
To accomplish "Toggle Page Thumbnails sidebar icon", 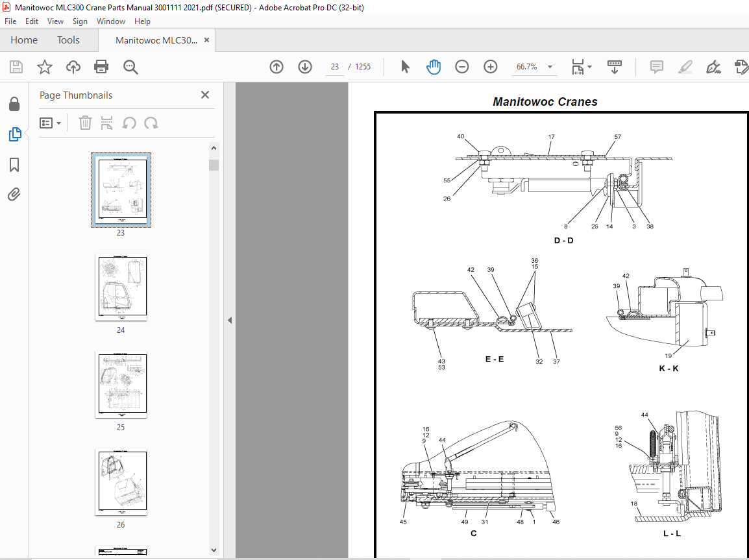I will pos(14,134).
